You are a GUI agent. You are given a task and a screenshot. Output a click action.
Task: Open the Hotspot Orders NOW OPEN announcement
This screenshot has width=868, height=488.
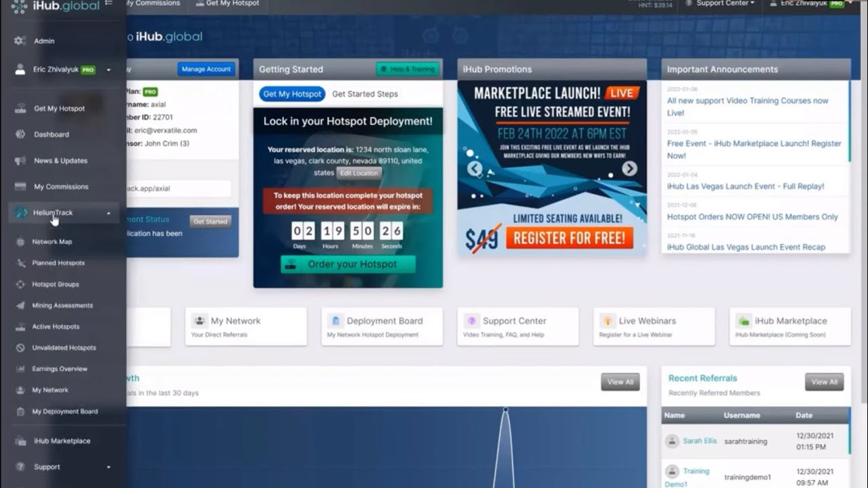(752, 217)
